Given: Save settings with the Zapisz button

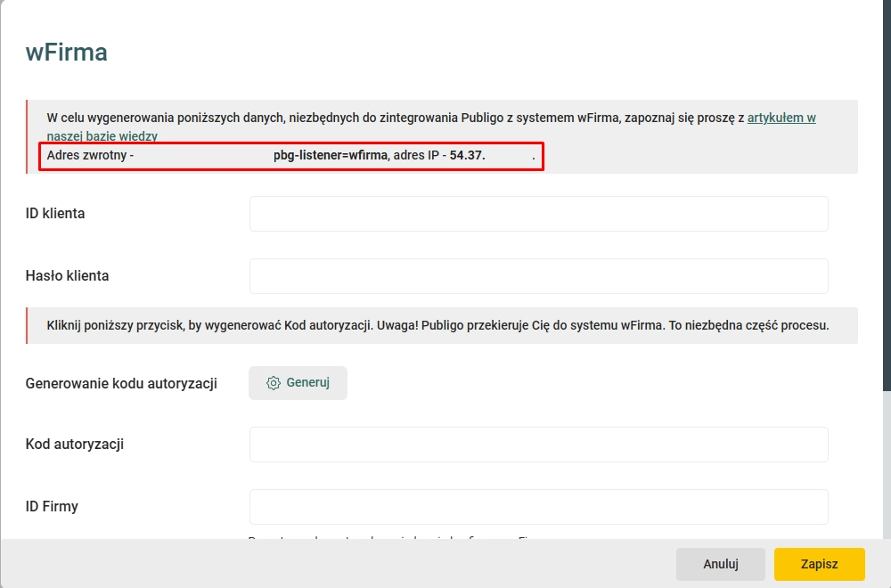Looking at the screenshot, I should click(x=820, y=564).
